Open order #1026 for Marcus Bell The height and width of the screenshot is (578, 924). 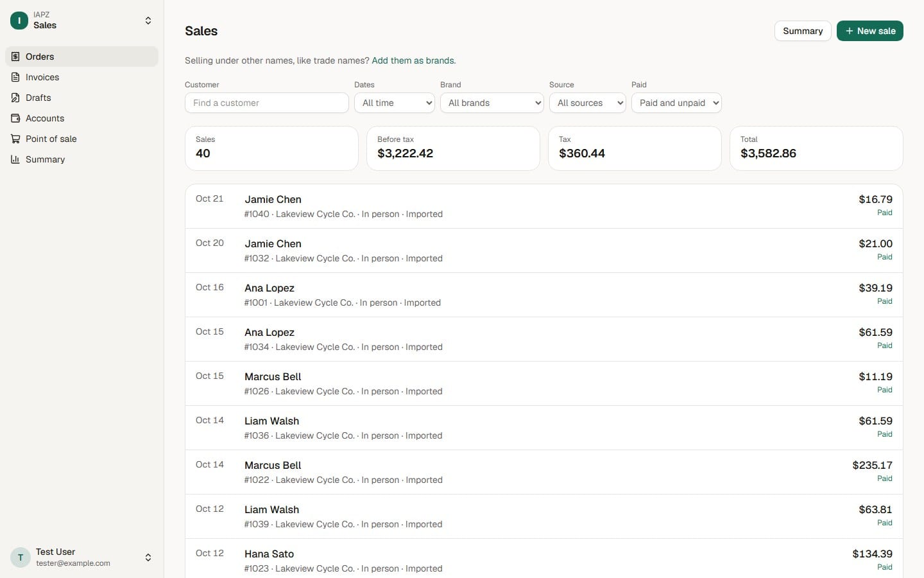pyautogui.click(x=544, y=383)
